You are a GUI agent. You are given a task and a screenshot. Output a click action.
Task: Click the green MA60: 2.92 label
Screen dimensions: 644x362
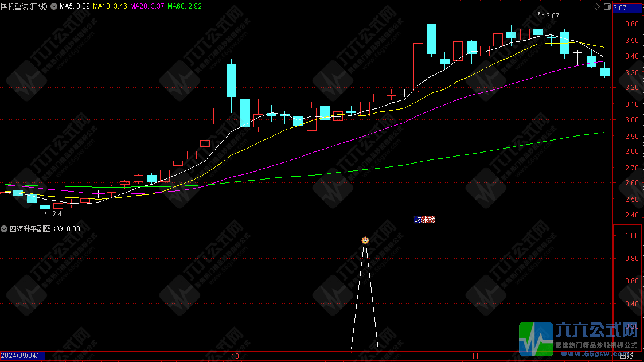point(185,7)
